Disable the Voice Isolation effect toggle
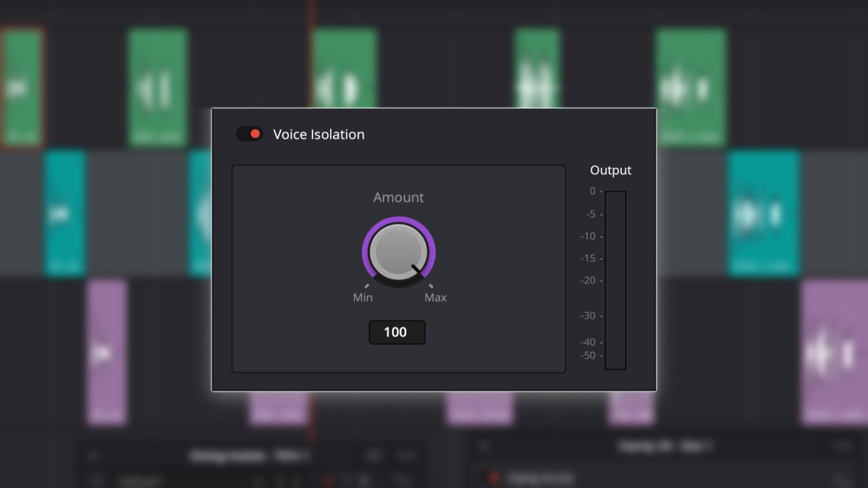Viewport: 868px width, 488px height. 249,134
